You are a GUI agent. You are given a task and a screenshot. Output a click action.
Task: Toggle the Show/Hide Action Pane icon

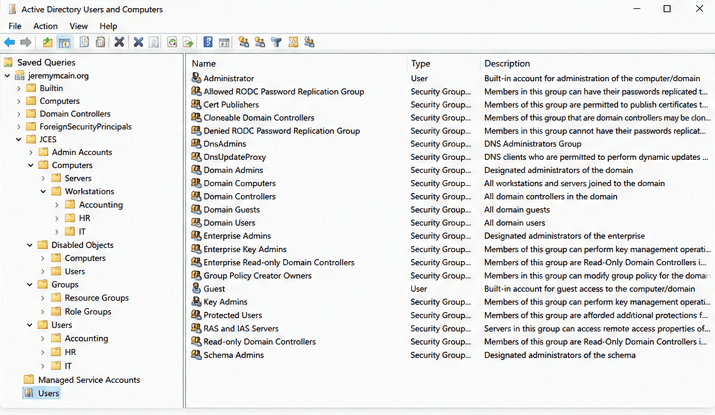click(224, 42)
